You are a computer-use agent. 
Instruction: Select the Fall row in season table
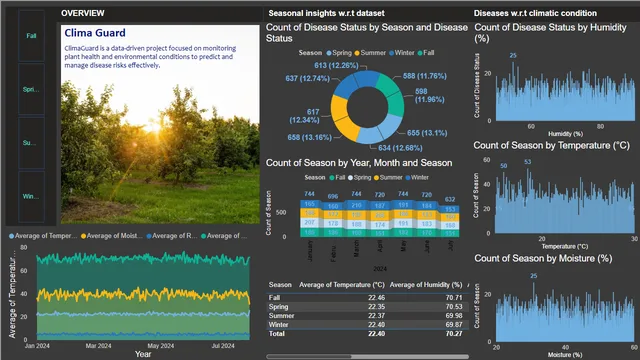click(367, 298)
